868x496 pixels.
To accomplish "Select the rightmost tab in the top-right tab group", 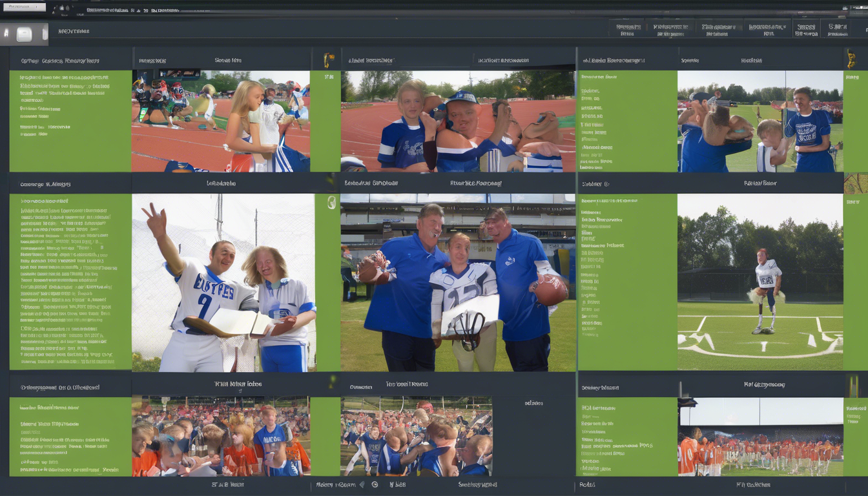I will click(838, 30).
